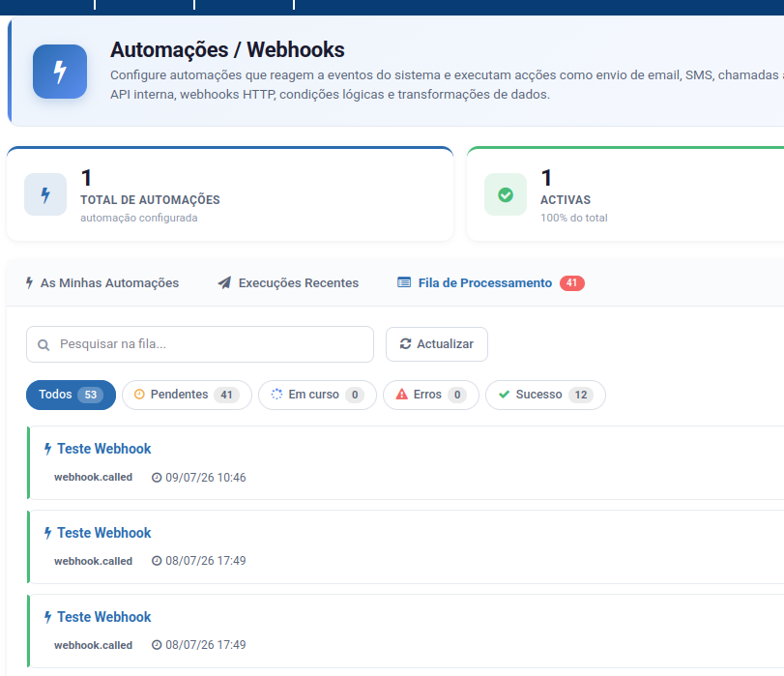The width and height of the screenshot is (784, 676).
Task: Click the clock icon on Pendentes filter
Action: [x=139, y=395]
